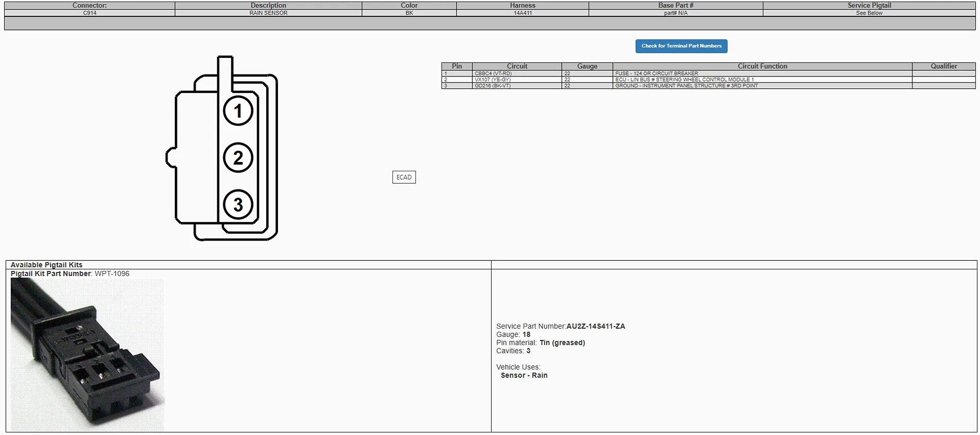
Task: Select the VX107 (YE-GY) circuit row
Action: tap(493, 80)
